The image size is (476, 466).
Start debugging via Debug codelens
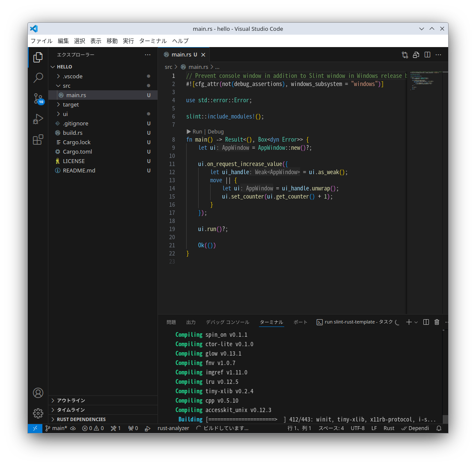pos(216,131)
